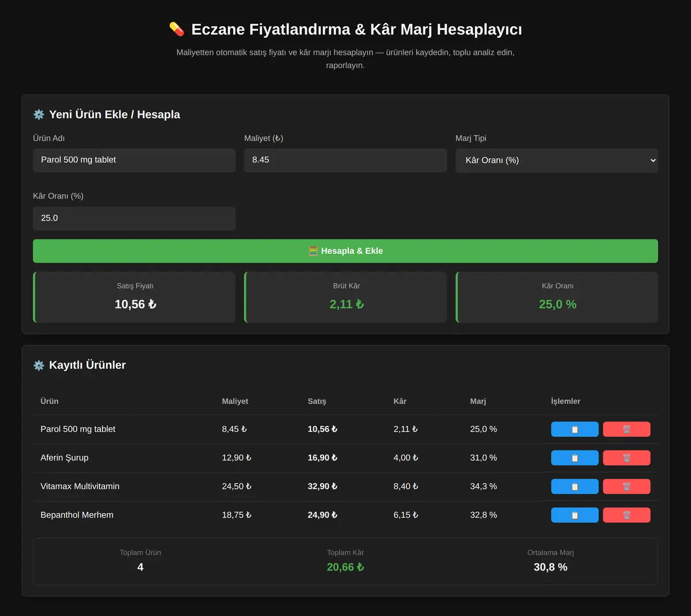Screen dimensions: 691x616
Task: Delete the Bepanthol Merhem entry
Action: (x=627, y=515)
